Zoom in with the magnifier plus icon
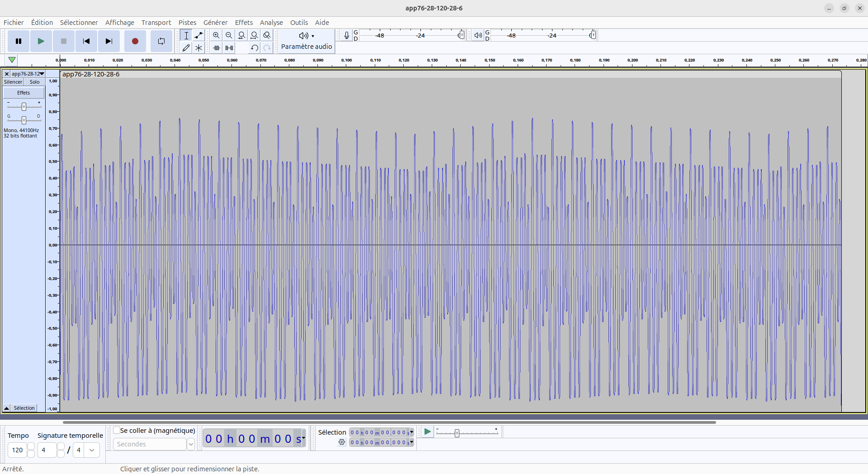 216,35
